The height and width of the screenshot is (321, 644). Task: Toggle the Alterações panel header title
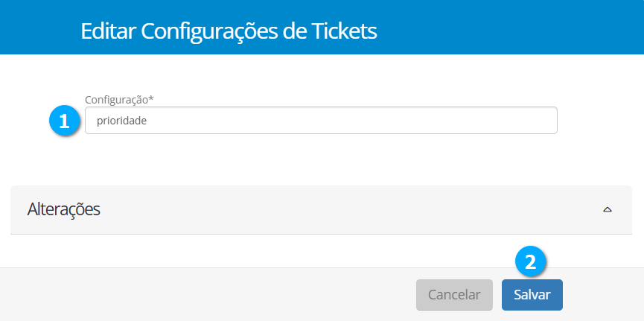coord(64,209)
